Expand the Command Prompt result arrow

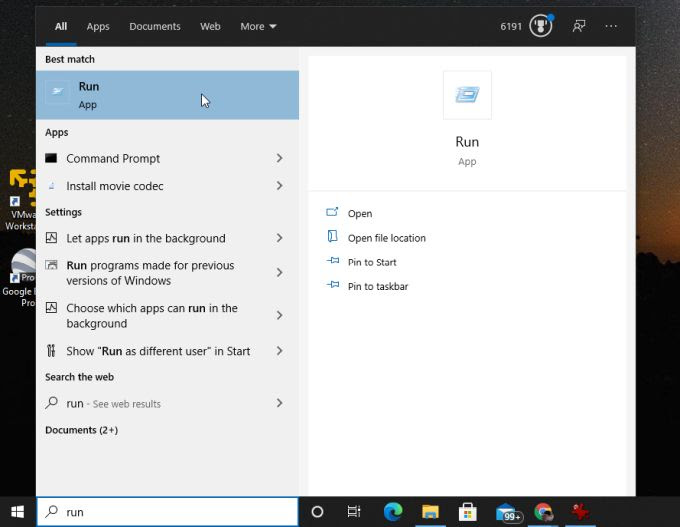[279, 158]
